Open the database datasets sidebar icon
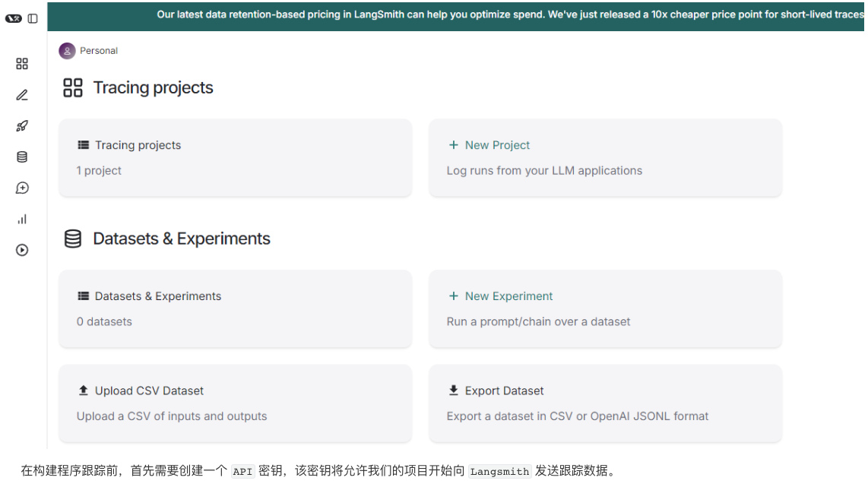 [22, 157]
